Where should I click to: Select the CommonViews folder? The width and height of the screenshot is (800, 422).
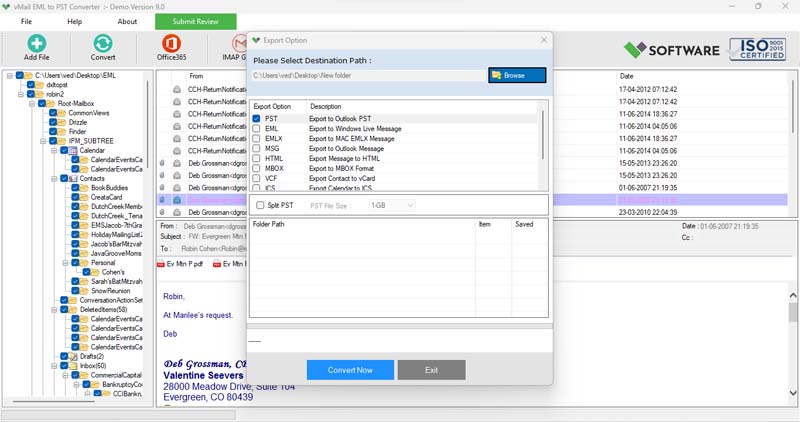point(89,113)
